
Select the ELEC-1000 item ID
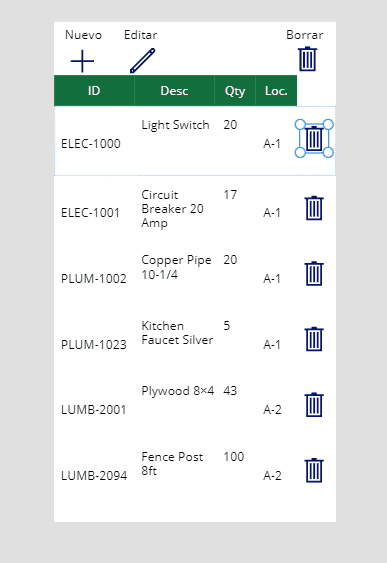click(x=91, y=144)
